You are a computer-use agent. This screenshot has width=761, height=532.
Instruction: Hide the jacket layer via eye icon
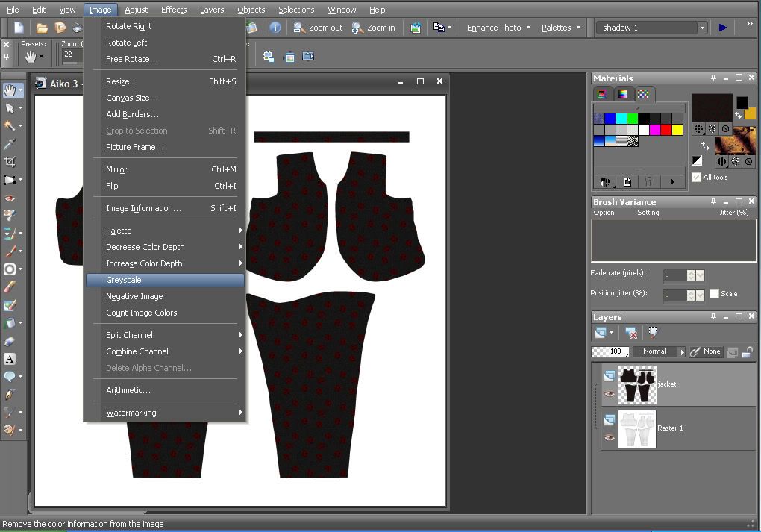610,394
